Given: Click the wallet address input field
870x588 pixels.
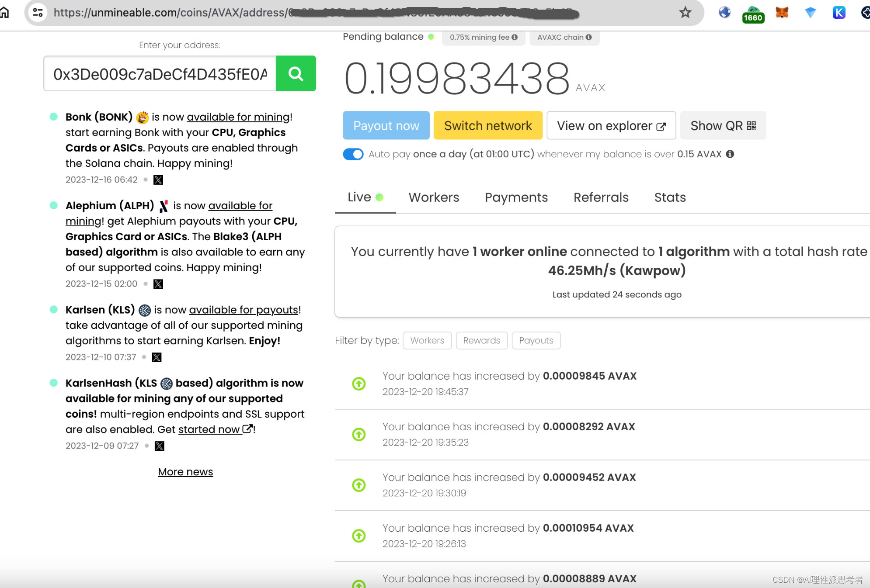Looking at the screenshot, I should (x=160, y=74).
